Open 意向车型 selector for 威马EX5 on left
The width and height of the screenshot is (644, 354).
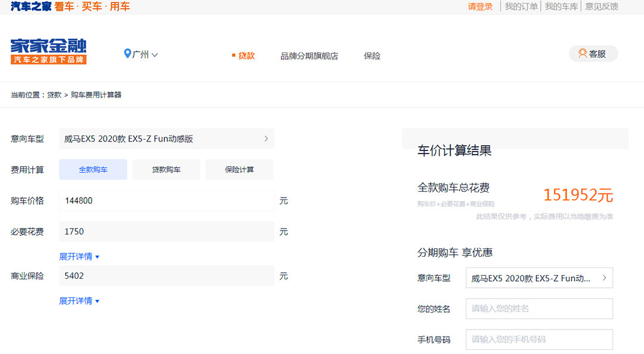pyautogui.click(x=166, y=139)
